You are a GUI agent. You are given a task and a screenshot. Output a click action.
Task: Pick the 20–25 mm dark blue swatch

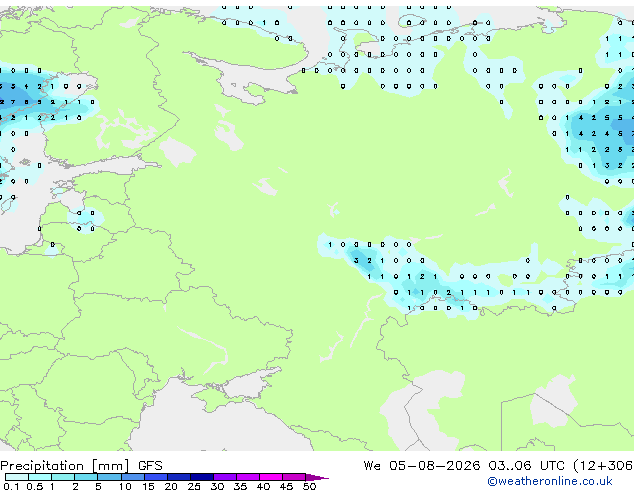click(179, 477)
